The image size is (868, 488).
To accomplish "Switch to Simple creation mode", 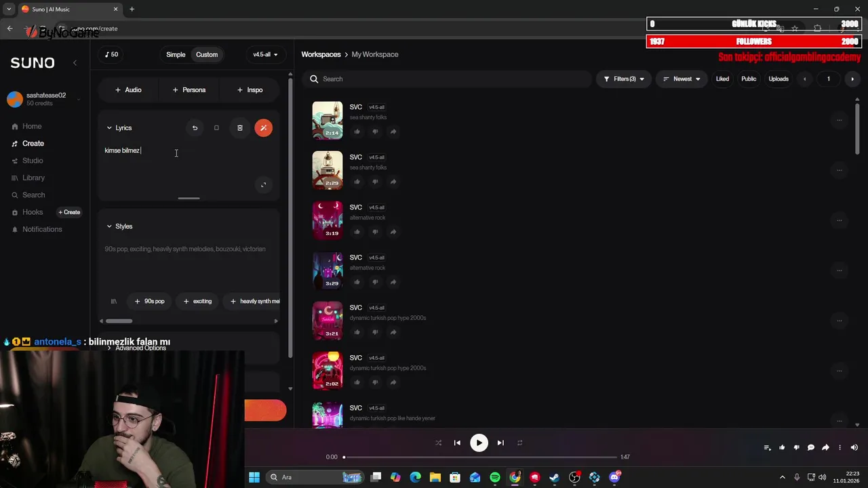I will pyautogui.click(x=176, y=54).
